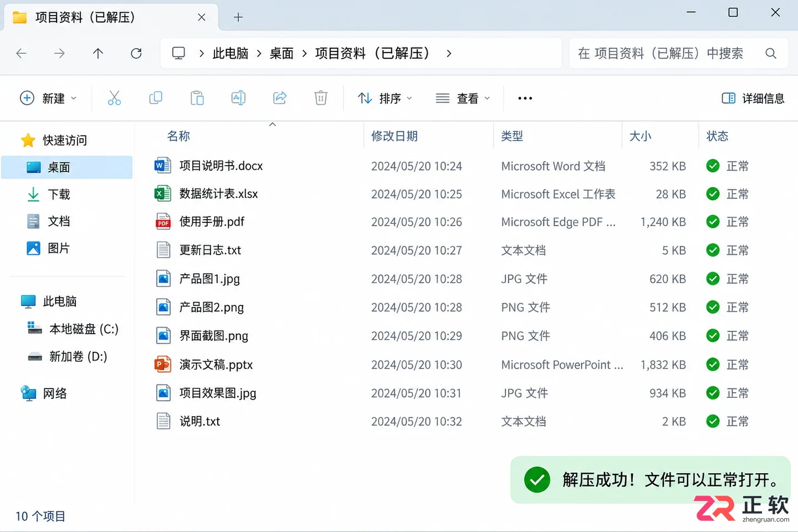Screen dimensions: 798x532
Task: Open the three-dots more options menu
Action: click(x=525, y=98)
